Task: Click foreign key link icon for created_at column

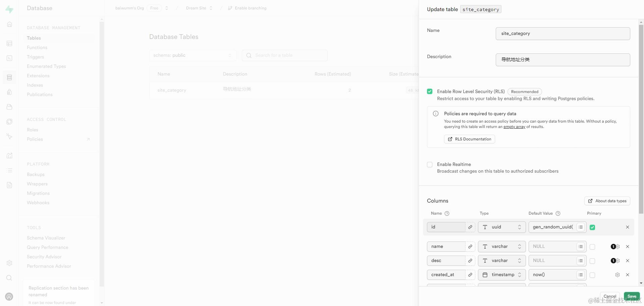Action: tap(470, 275)
